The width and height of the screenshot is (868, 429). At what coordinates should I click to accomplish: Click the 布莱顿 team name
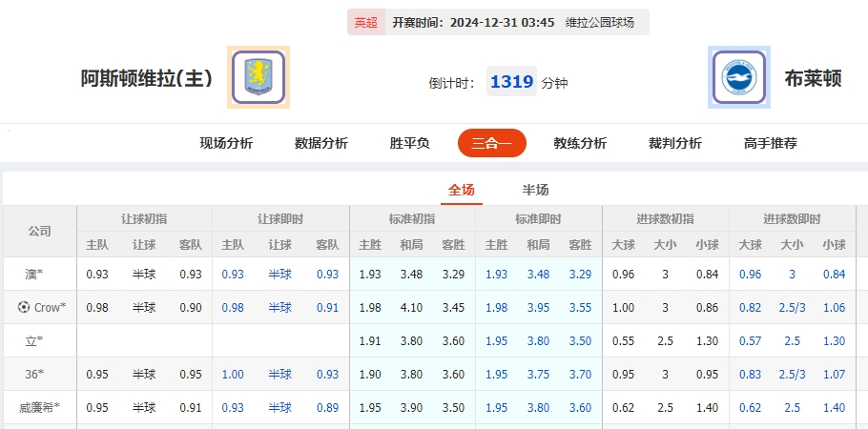click(813, 78)
